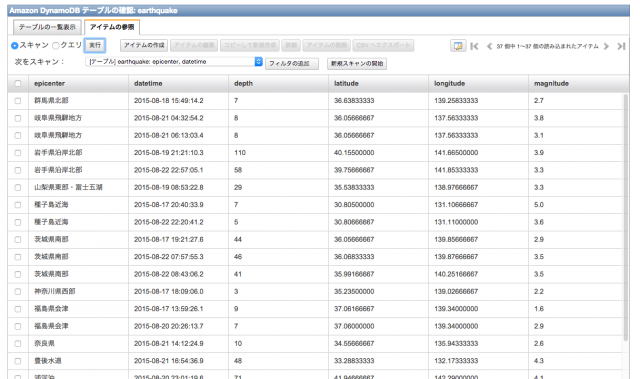
Task: Jump to first page of items
Action: [x=474, y=46]
